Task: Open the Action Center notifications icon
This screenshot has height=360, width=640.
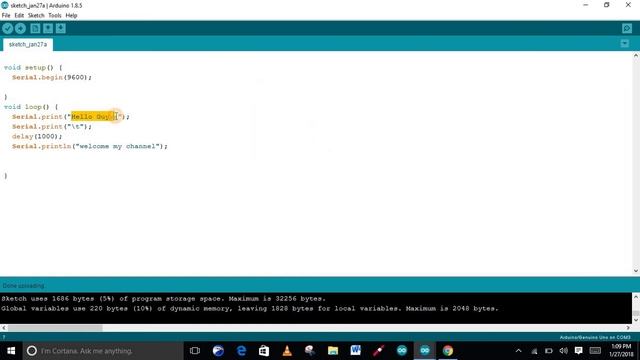Action: pos(578,351)
